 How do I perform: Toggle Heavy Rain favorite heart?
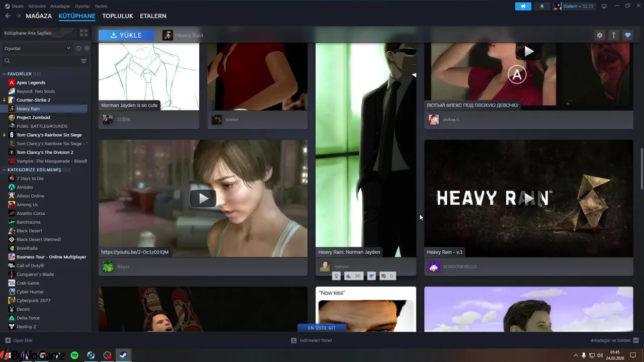[627, 35]
